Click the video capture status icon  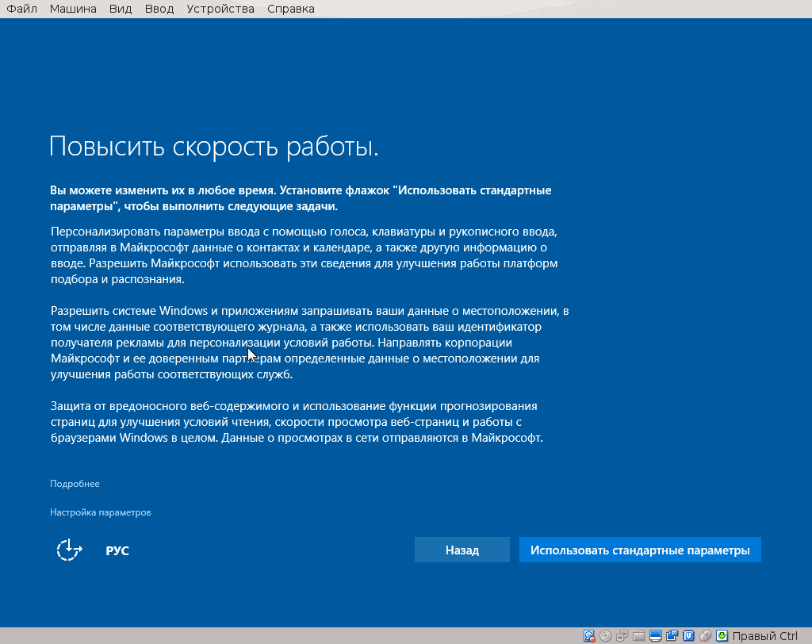point(672,636)
